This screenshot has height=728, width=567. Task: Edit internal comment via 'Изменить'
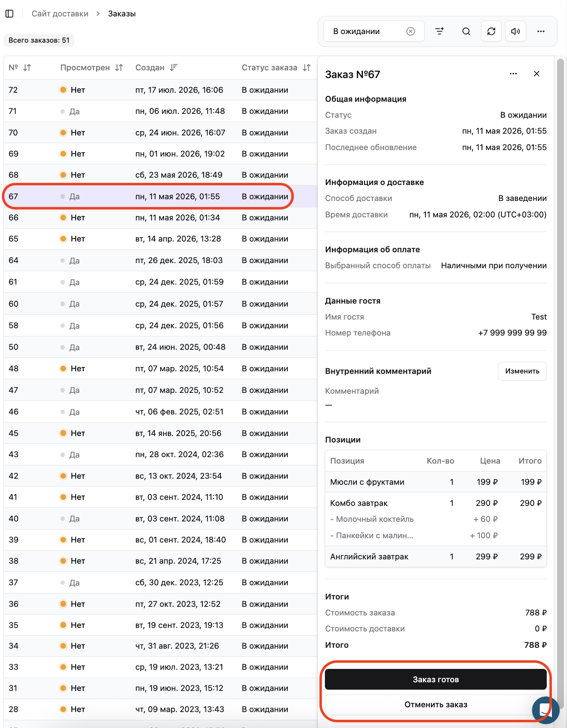(522, 371)
